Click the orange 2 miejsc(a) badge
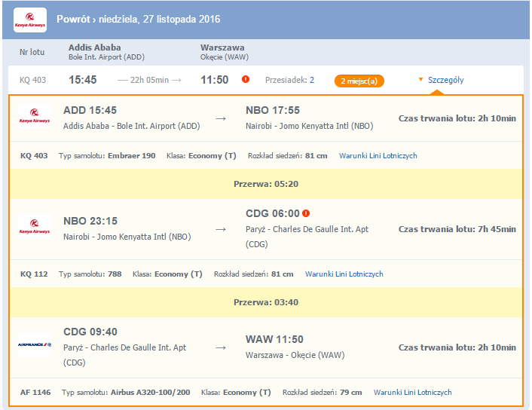The image size is (532, 410). [359, 81]
